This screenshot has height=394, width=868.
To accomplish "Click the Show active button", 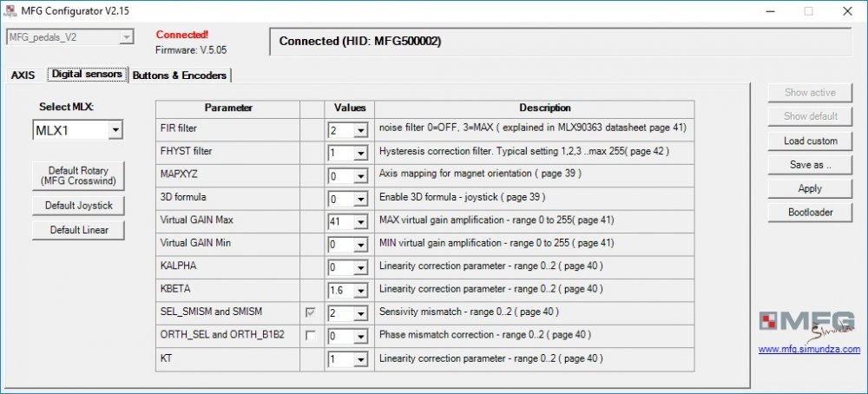I will [810, 93].
